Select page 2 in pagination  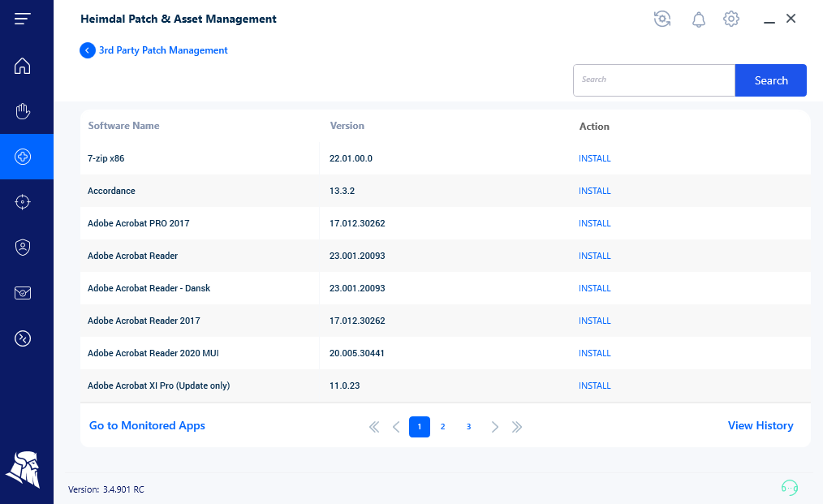click(x=443, y=427)
